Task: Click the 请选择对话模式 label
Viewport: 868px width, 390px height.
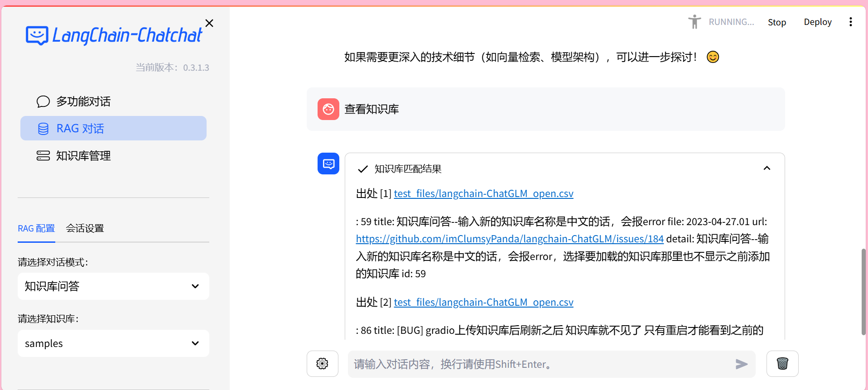Action: click(53, 262)
